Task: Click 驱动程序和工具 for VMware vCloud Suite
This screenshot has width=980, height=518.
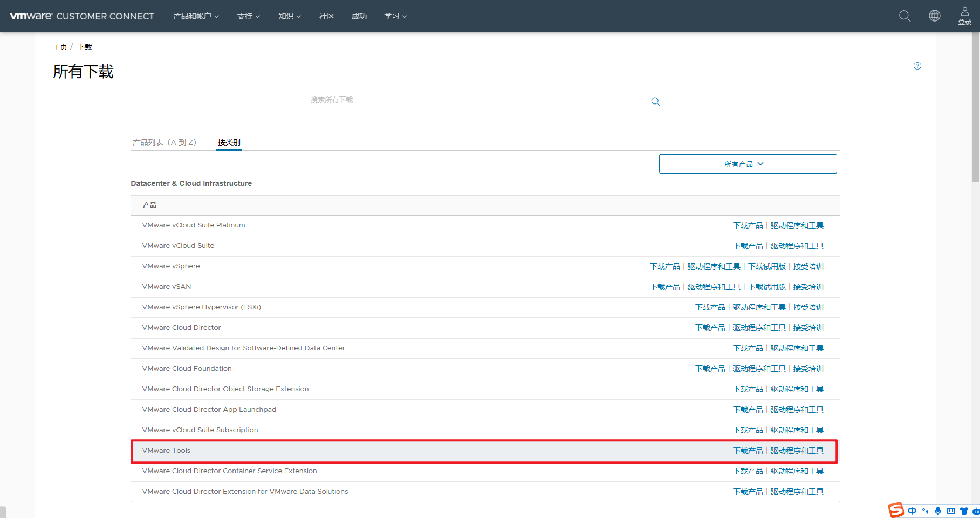Action: (x=797, y=246)
